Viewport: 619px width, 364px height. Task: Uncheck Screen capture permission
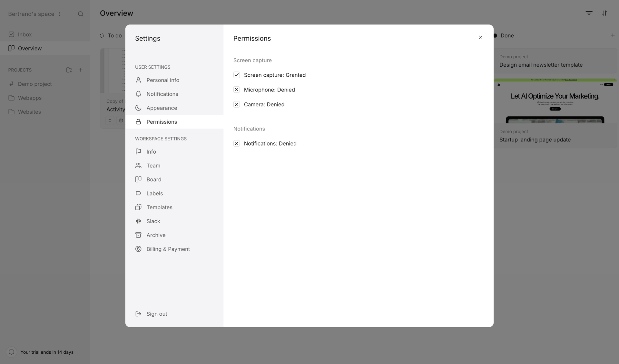237,75
